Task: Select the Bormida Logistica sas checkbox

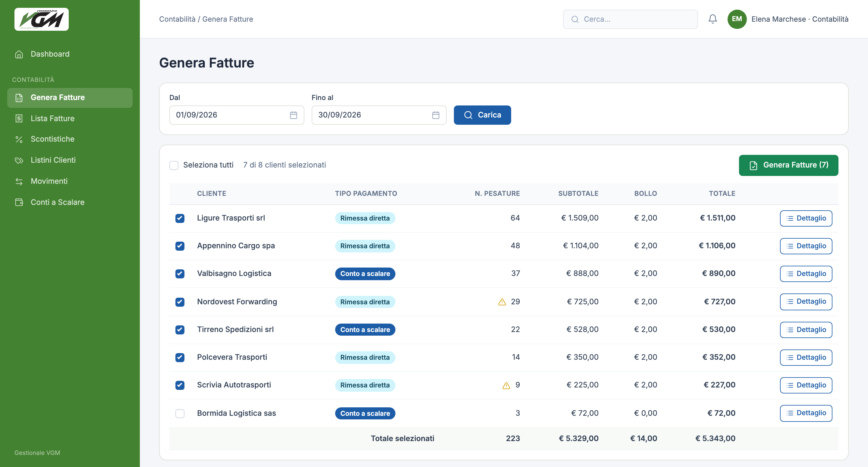Action: coord(180,413)
